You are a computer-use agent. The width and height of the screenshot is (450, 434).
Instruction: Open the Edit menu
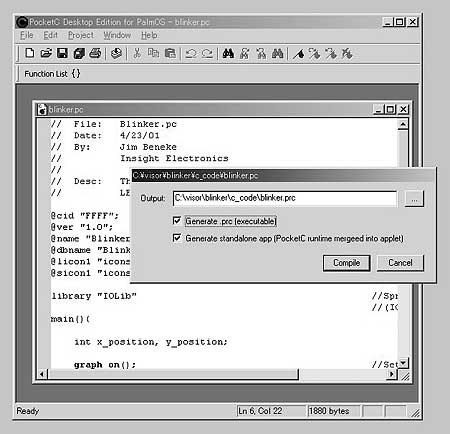click(50, 35)
